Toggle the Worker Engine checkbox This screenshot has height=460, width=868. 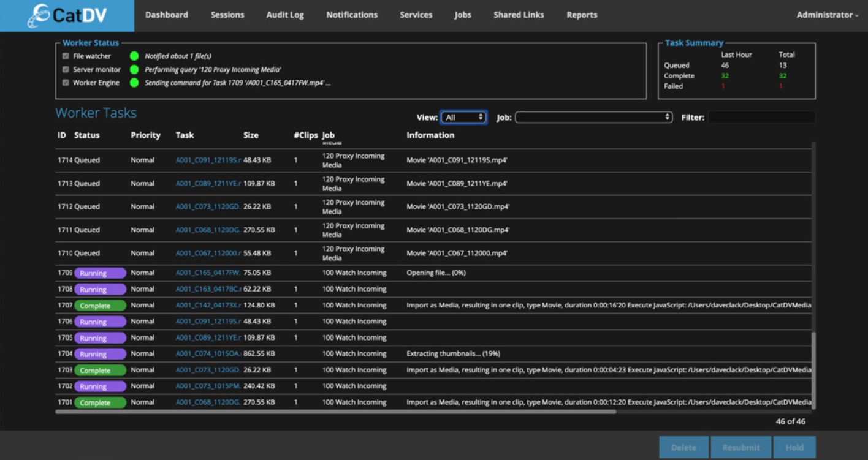coord(66,83)
